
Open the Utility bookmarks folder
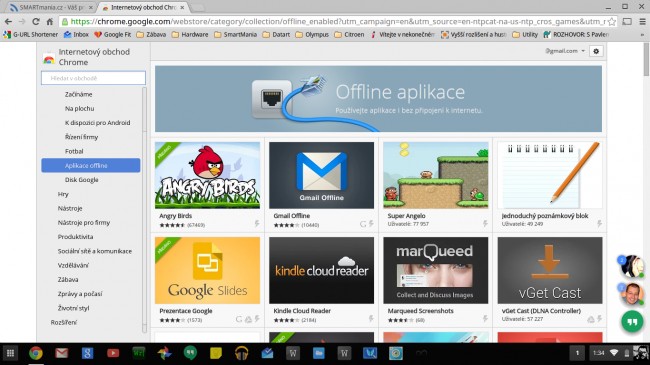click(x=525, y=35)
